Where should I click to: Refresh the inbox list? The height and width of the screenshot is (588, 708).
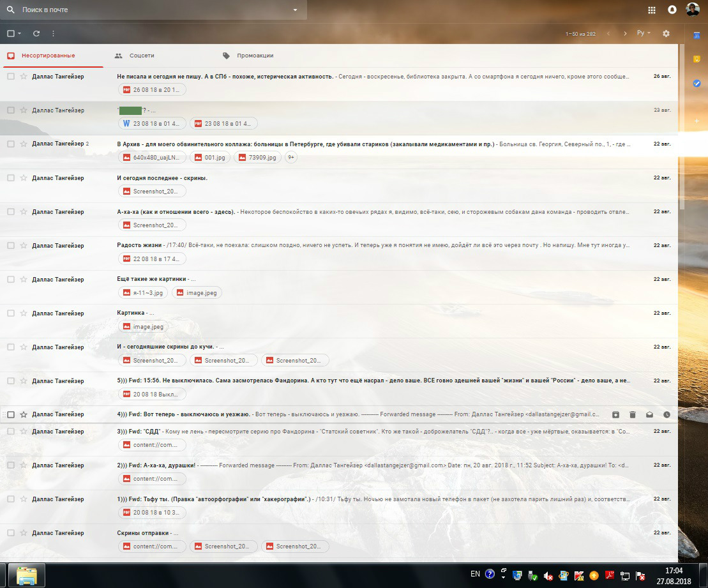(36, 33)
